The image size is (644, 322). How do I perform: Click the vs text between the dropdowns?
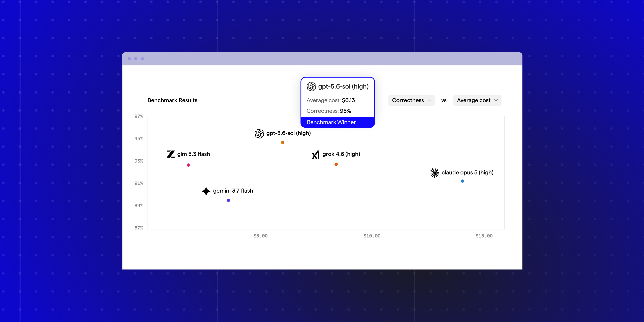click(444, 100)
